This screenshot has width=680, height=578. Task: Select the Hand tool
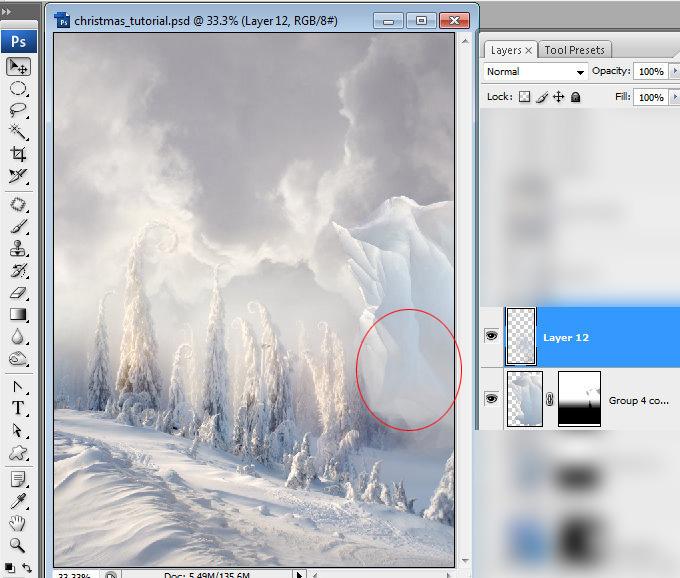coord(18,523)
